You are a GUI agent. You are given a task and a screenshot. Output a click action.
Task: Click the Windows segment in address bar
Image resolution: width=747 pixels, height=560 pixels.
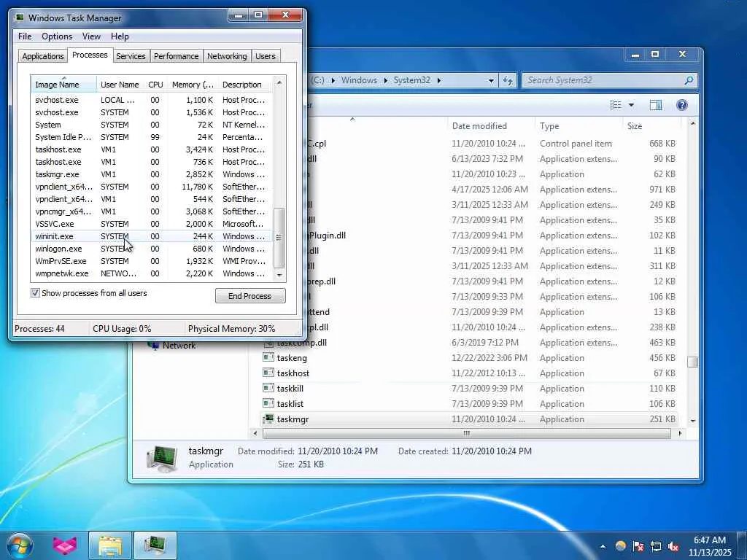click(359, 80)
